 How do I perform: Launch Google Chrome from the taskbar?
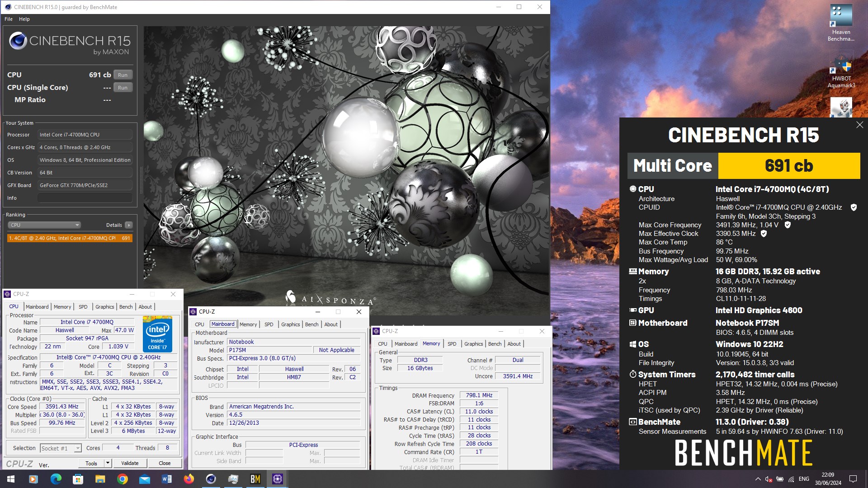122,479
